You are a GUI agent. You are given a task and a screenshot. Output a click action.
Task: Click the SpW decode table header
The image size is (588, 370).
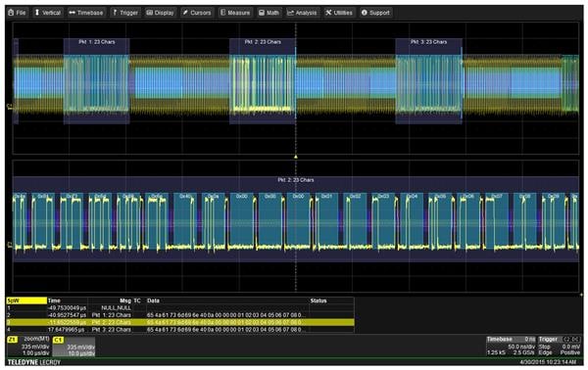tap(26, 301)
